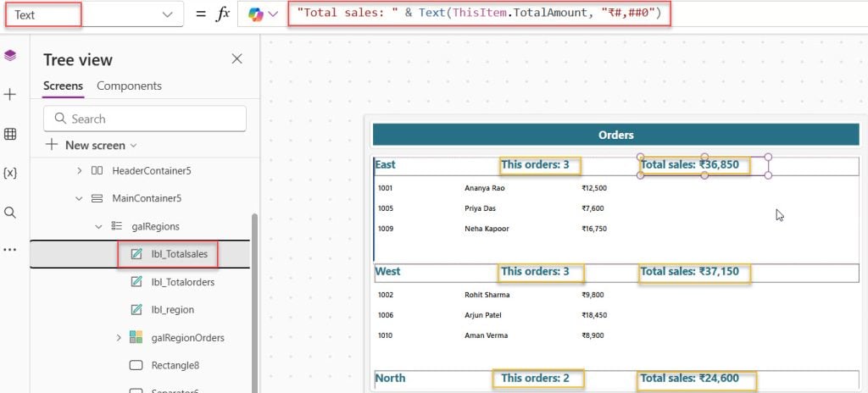
Task: Select the Orders header banner
Action: click(x=615, y=135)
